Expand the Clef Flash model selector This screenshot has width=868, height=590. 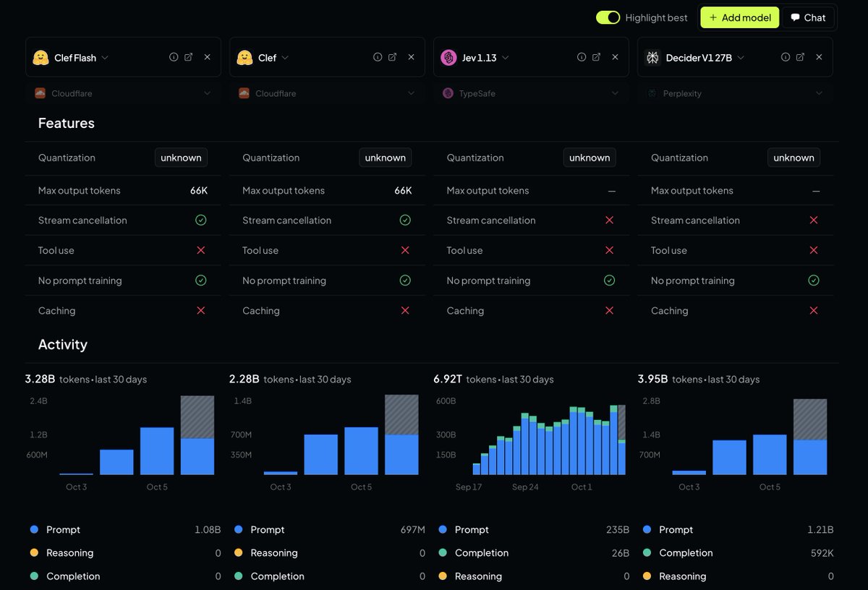(105, 58)
